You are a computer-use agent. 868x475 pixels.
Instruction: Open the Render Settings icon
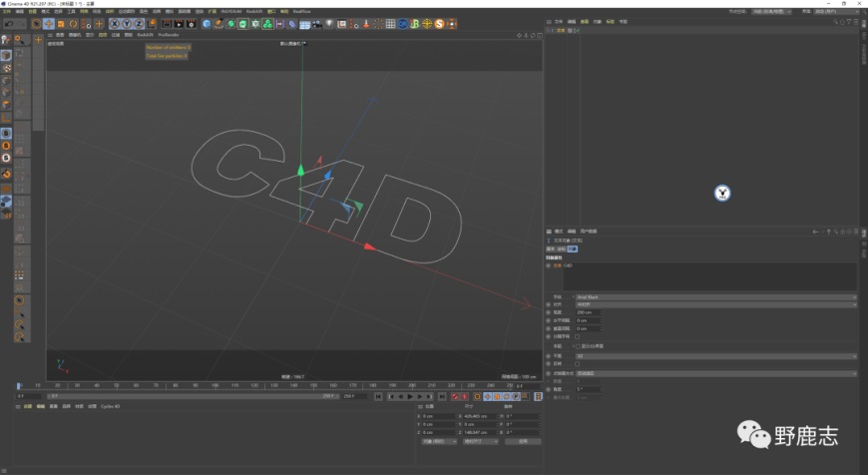(x=191, y=24)
